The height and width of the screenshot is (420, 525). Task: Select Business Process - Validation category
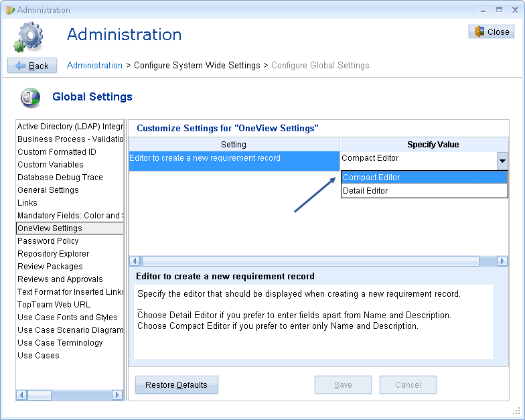click(x=70, y=139)
